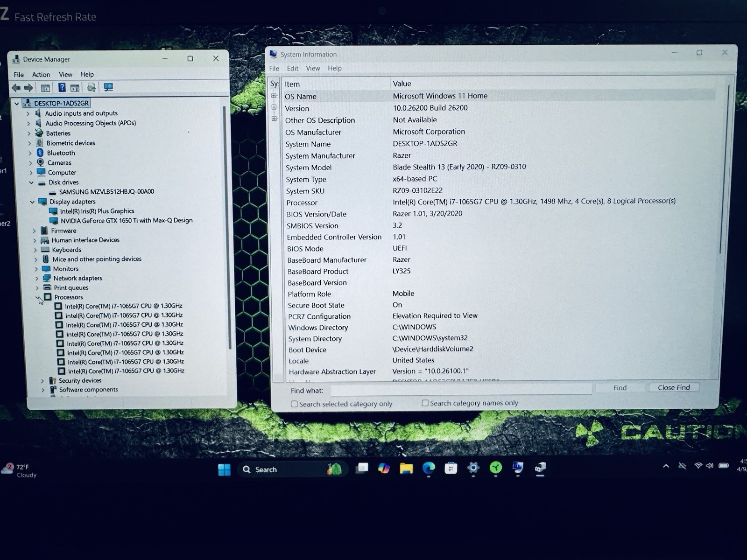Select the Biometric devices fingerprint icon

pos(40,143)
